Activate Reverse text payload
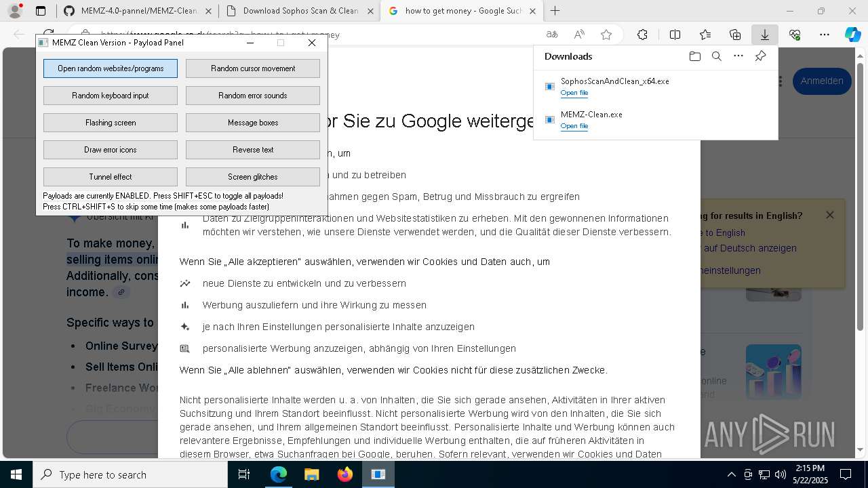The image size is (868, 488). tap(253, 150)
